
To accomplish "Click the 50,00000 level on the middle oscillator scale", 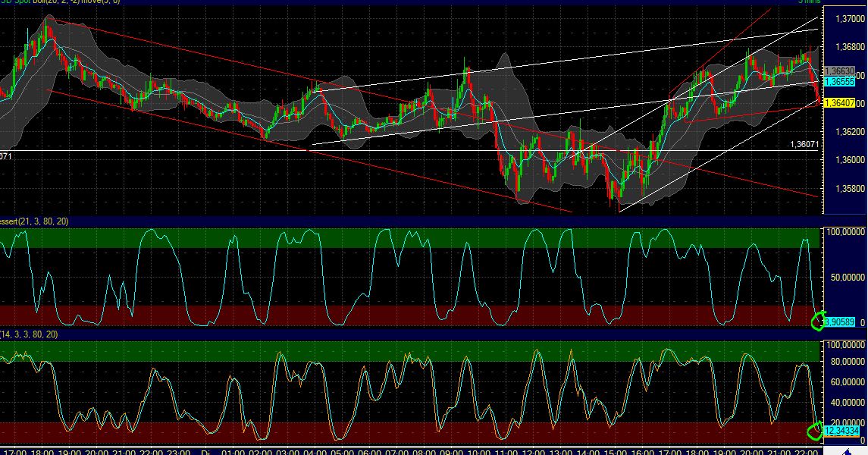I will click(x=848, y=278).
